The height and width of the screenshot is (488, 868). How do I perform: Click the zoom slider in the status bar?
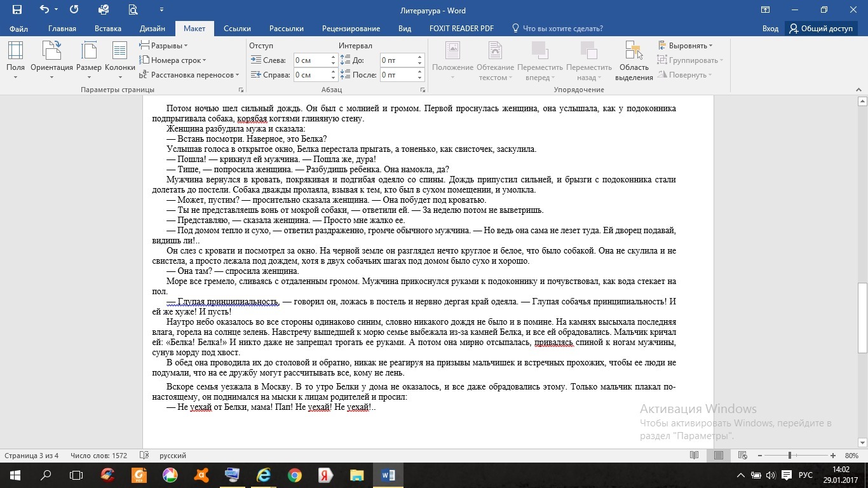click(790, 456)
